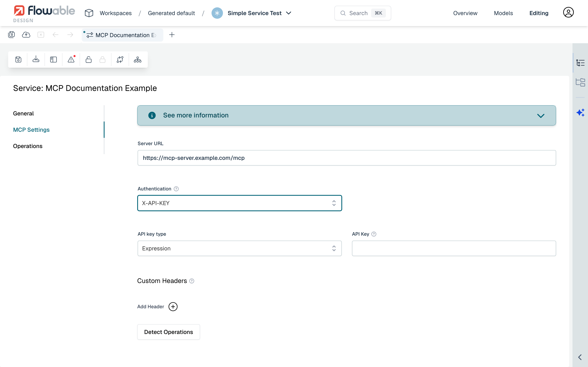This screenshot has width=588, height=367.
Task: Open the folder structure panel on the right
Action: (581, 82)
